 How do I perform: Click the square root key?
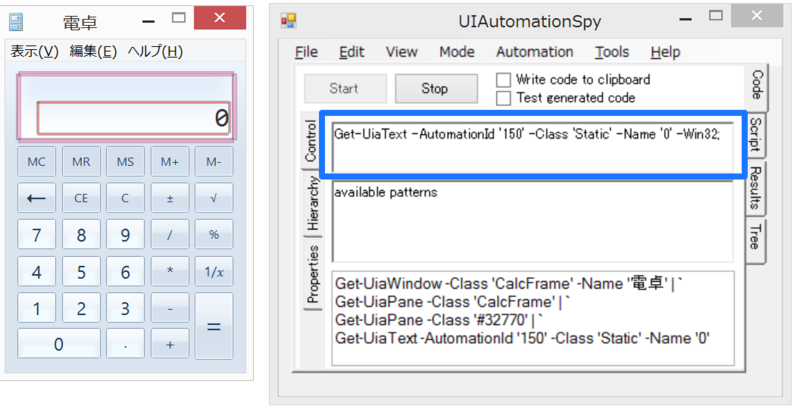(x=214, y=198)
